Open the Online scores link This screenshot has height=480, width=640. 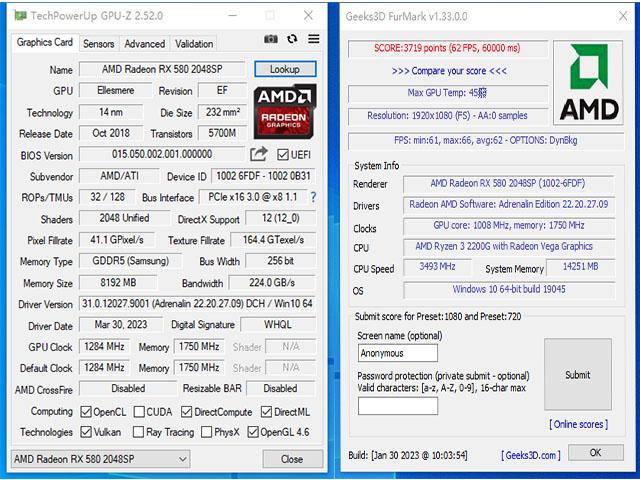[x=578, y=425]
